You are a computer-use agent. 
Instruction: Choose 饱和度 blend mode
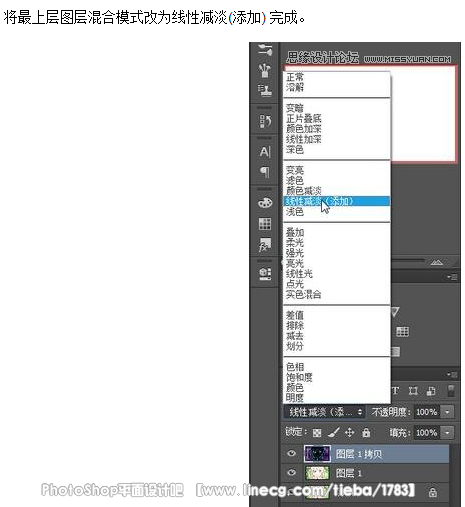pos(299,377)
